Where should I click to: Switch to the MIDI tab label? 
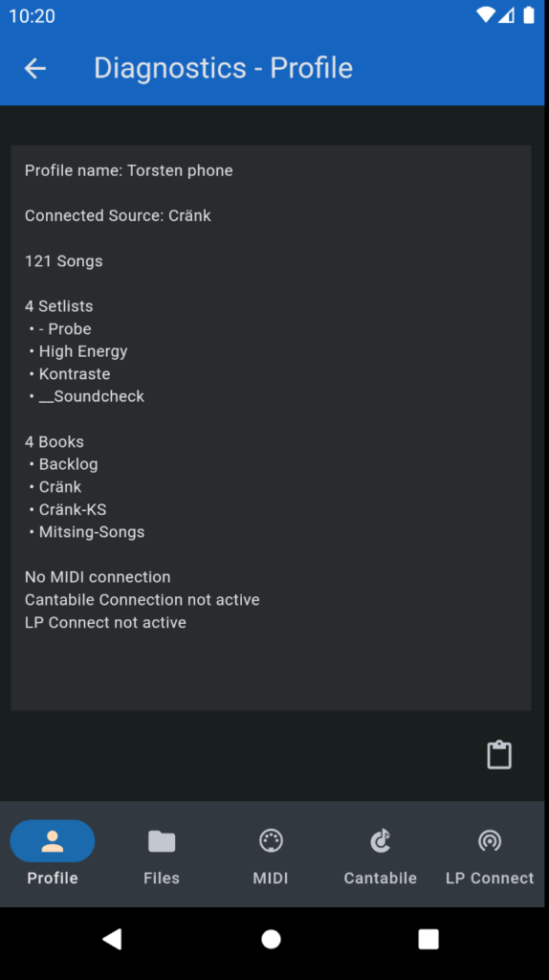point(271,878)
